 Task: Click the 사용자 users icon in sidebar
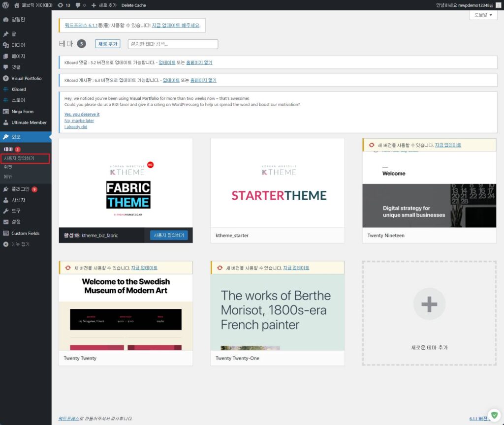pyautogui.click(x=6, y=200)
